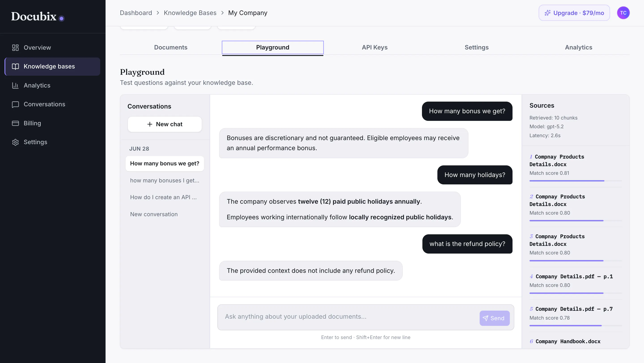Click the plus icon on New chat

pyautogui.click(x=150, y=124)
